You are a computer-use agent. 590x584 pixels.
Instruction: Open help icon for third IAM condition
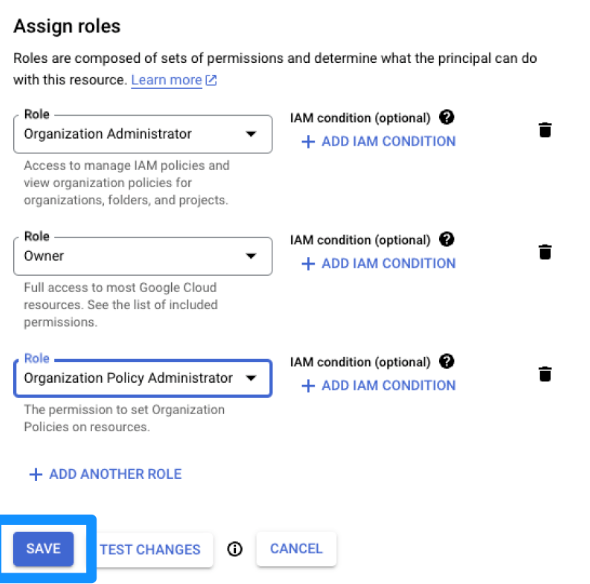tap(447, 362)
